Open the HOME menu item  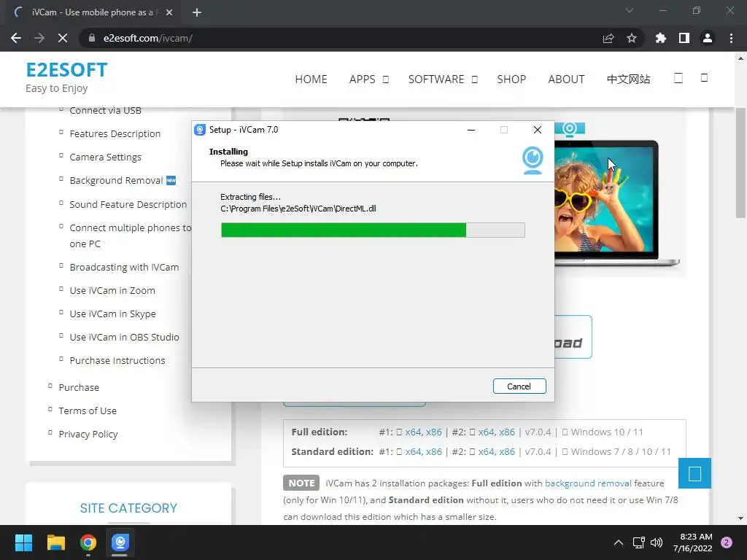(x=311, y=79)
